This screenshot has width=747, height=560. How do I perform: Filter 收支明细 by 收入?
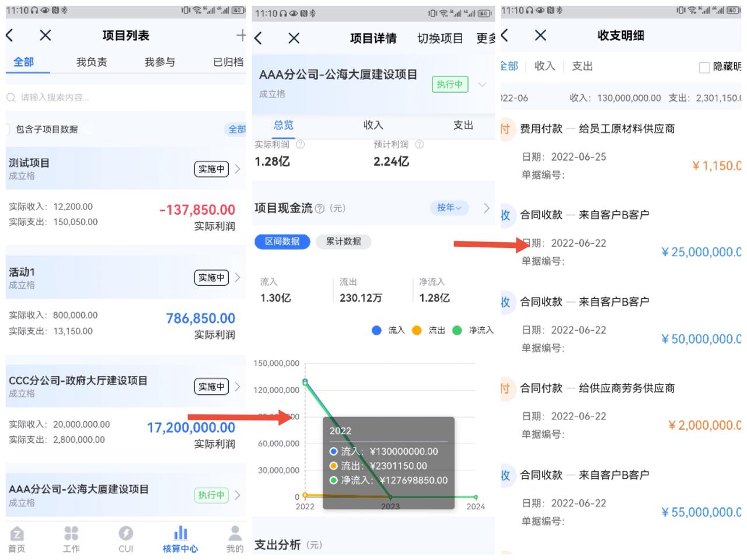point(544,66)
